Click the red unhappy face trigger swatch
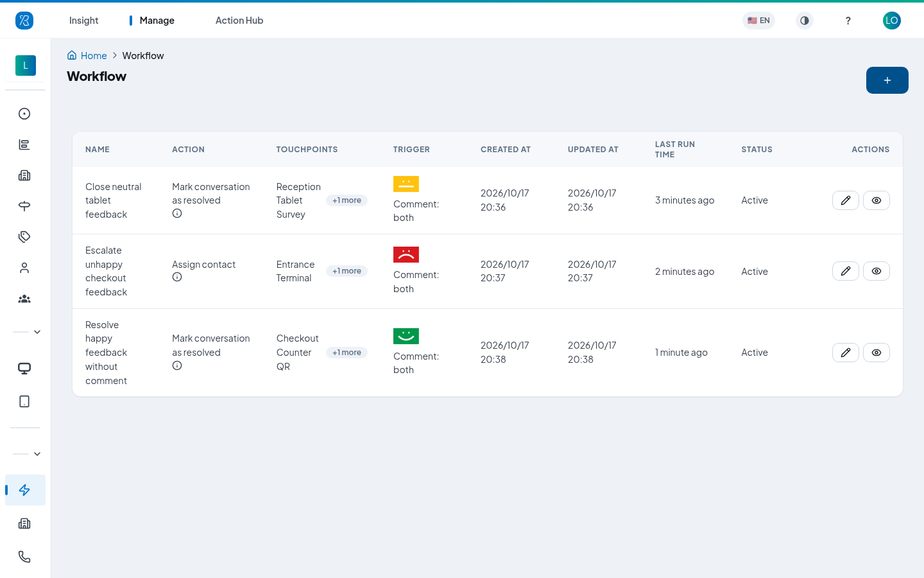 (406, 254)
